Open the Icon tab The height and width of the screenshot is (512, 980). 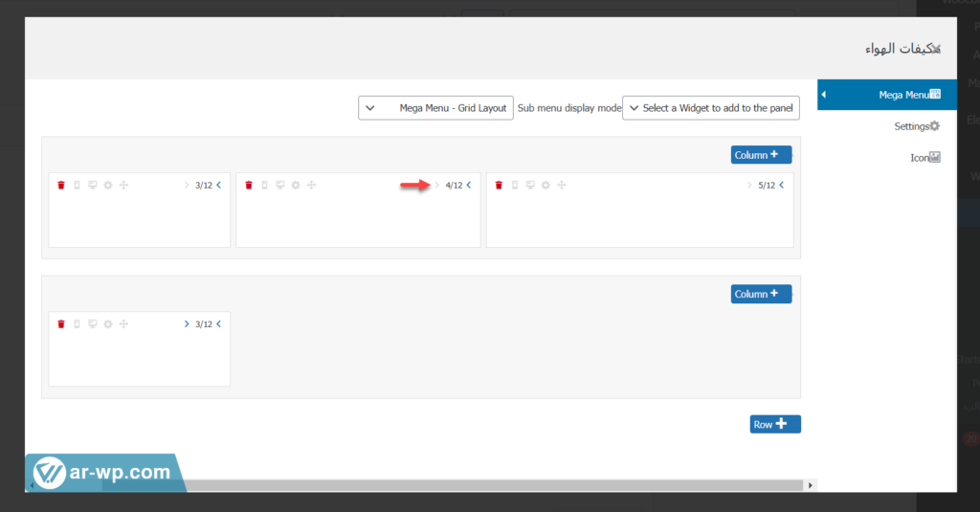point(925,158)
